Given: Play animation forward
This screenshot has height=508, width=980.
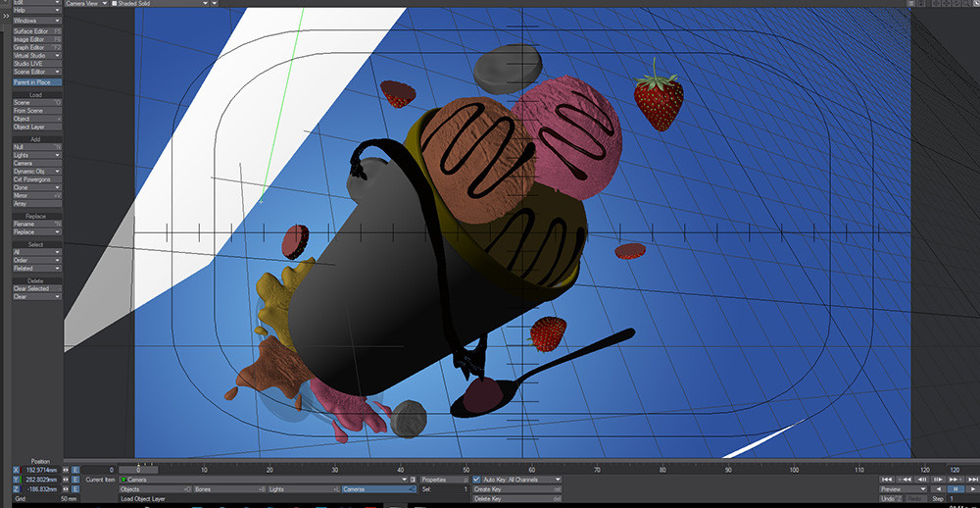Looking at the screenshot, I should (x=973, y=488).
